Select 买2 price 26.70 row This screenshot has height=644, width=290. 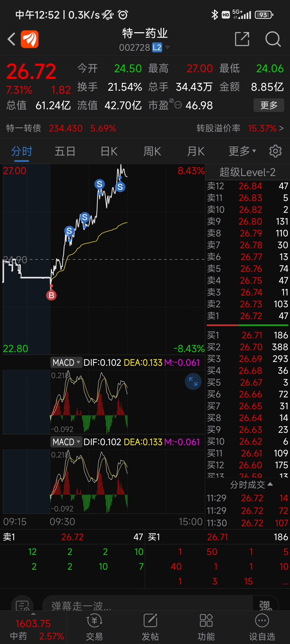[247, 347]
